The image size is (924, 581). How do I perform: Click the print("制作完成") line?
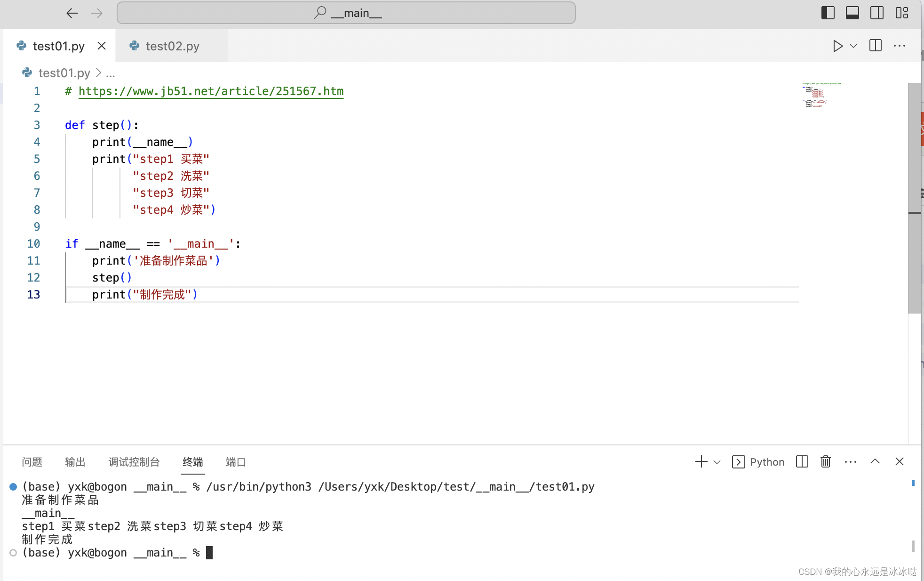pos(145,294)
